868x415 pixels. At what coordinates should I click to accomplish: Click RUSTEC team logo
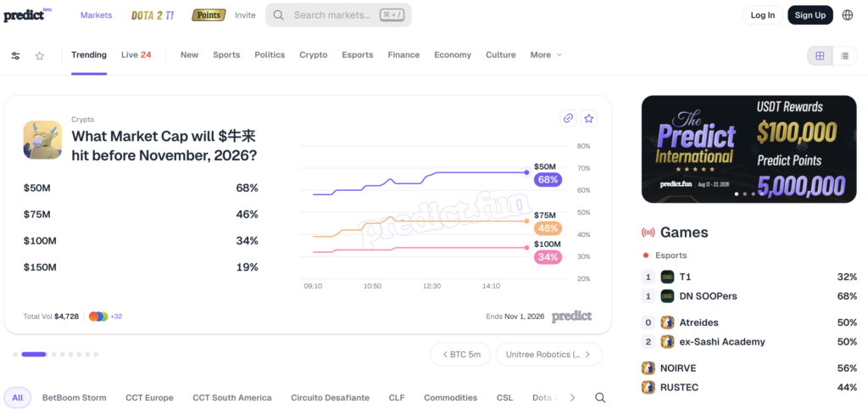click(648, 387)
